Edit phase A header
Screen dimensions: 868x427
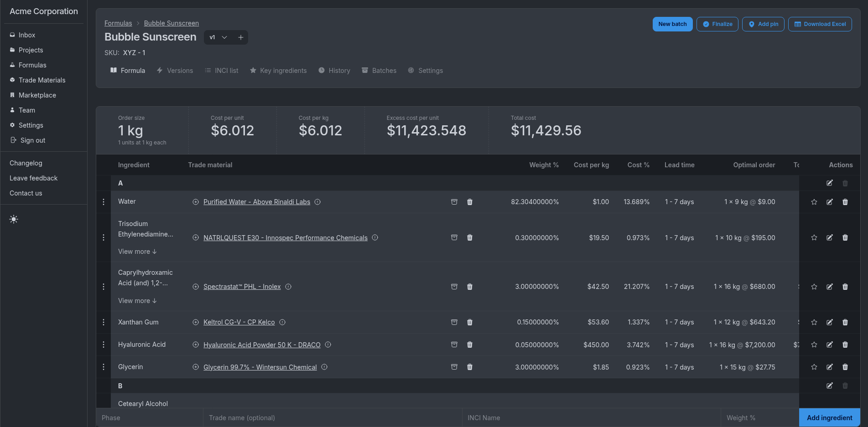(x=830, y=183)
